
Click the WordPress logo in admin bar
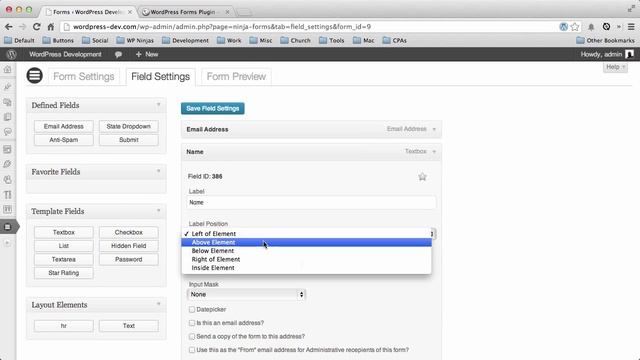[11, 54]
